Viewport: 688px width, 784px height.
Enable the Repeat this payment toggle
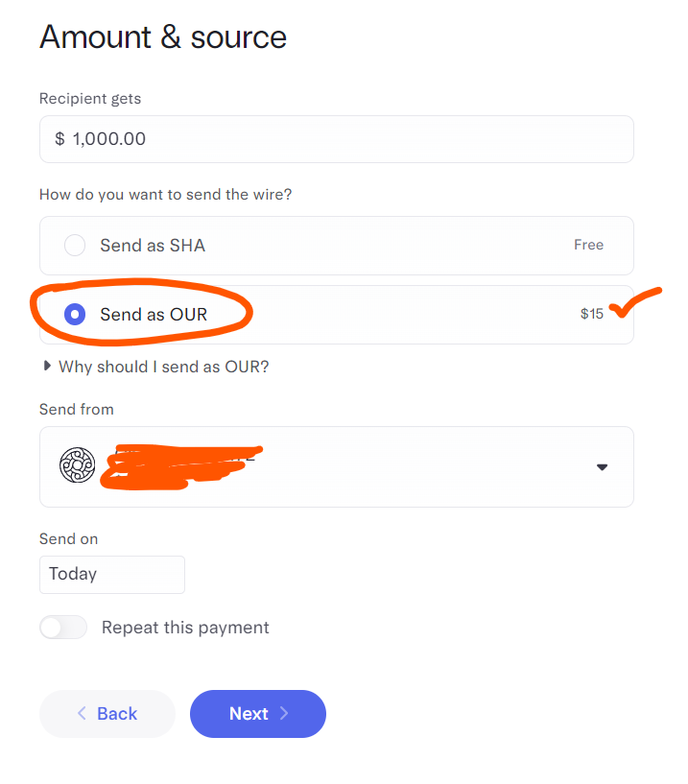[63, 627]
